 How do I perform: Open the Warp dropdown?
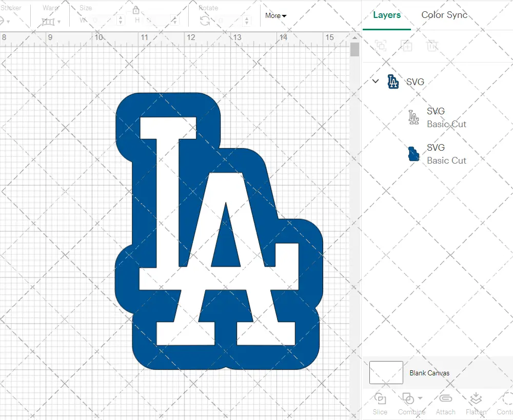click(x=51, y=22)
